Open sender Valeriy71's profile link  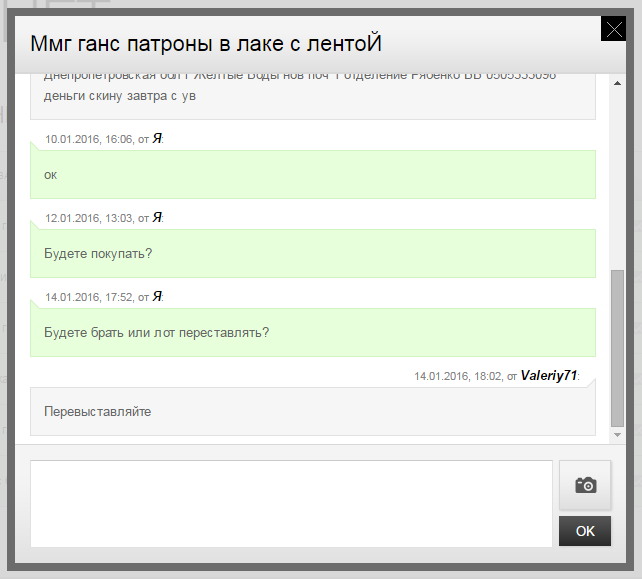point(548,376)
